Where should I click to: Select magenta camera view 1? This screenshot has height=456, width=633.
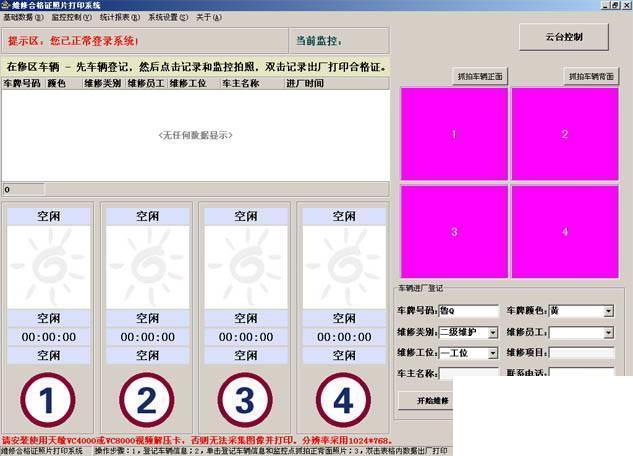point(454,134)
